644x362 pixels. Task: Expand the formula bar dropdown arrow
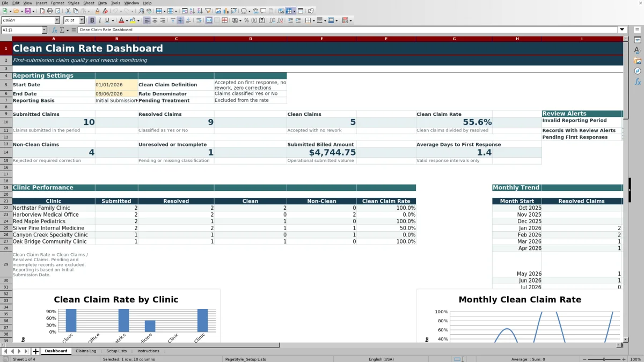[622, 30]
